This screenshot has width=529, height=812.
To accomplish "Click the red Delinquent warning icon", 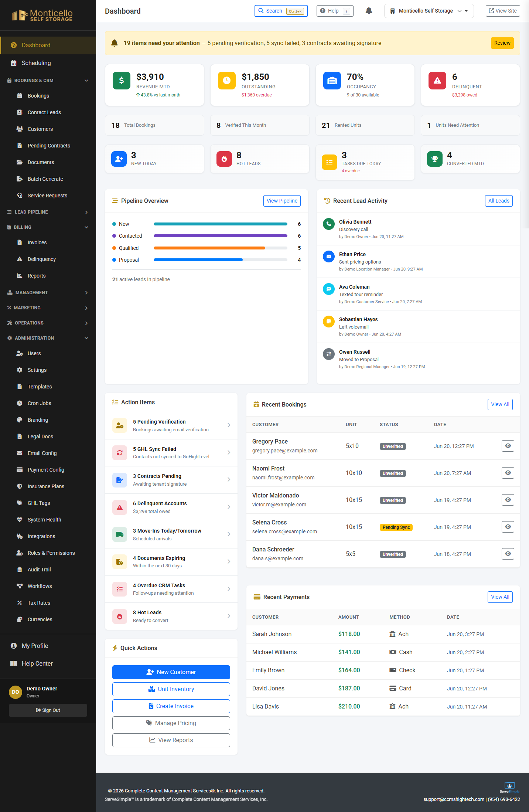I will pyautogui.click(x=437, y=81).
